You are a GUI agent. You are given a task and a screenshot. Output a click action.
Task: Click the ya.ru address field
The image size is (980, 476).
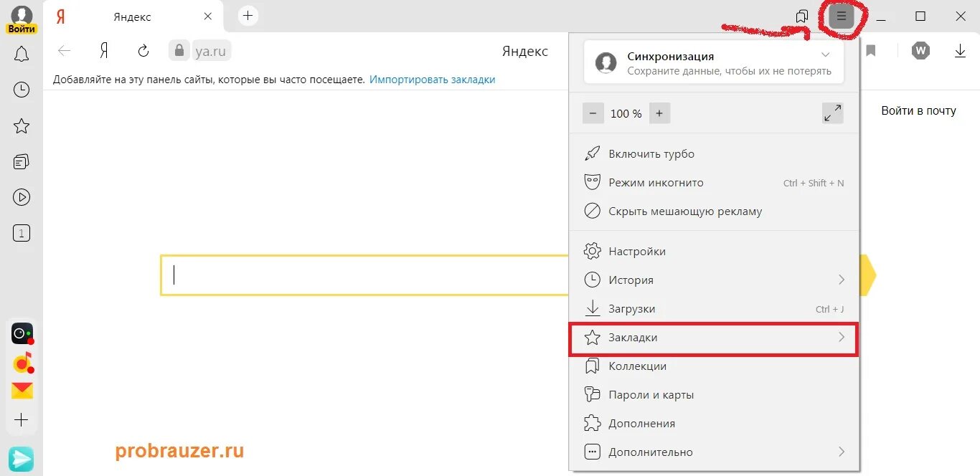pyautogui.click(x=211, y=50)
